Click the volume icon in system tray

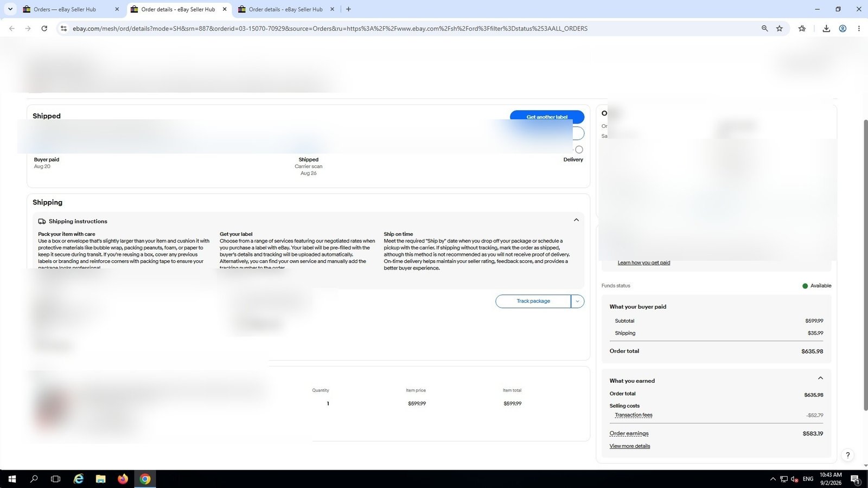click(794, 479)
